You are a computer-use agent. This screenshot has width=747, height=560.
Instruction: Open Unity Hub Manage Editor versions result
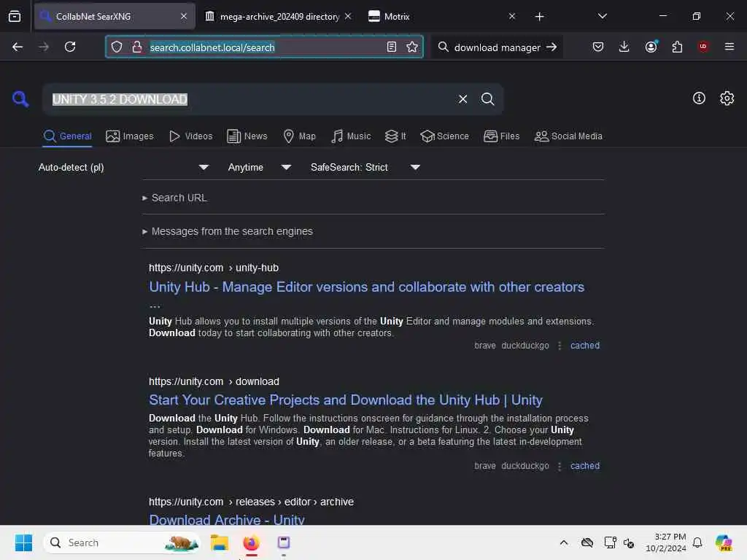[x=366, y=287]
